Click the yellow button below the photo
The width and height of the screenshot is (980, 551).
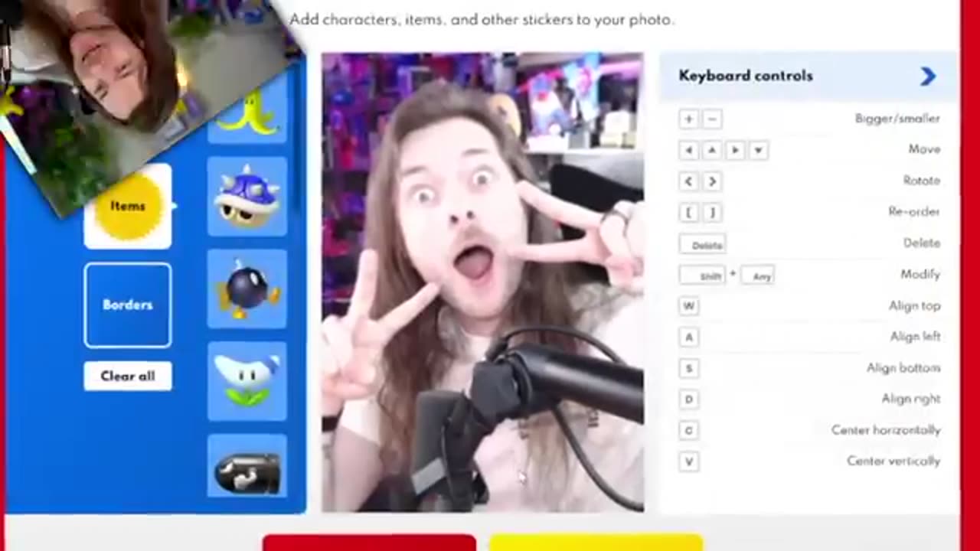[x=596, y=543]
